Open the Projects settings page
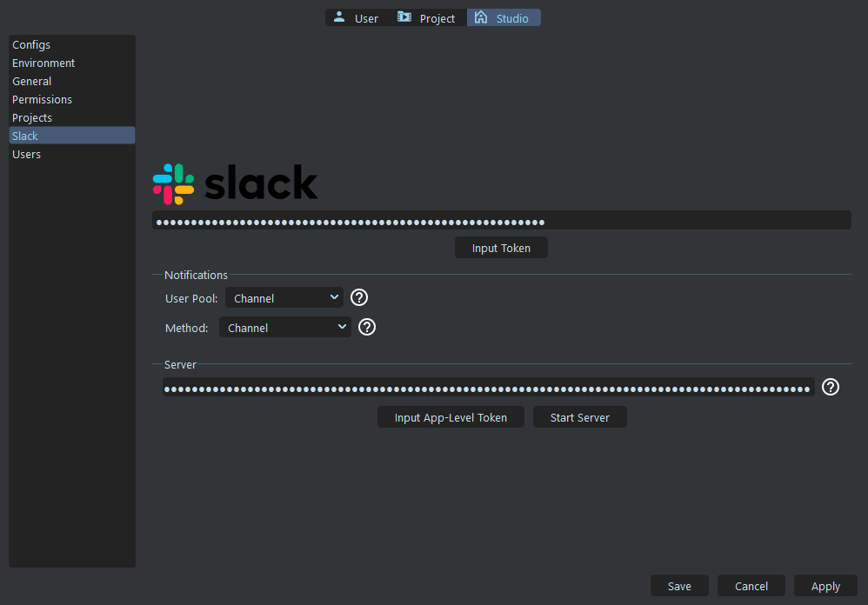The image size is (868, 605). coord(72,118)
